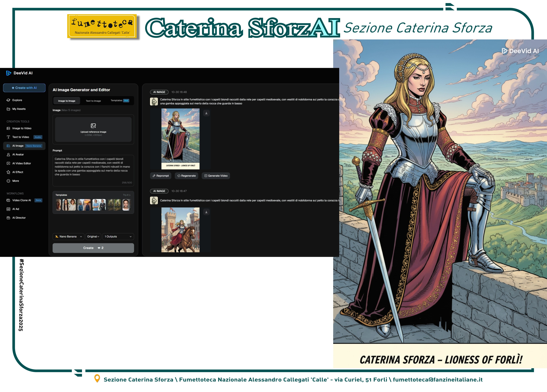Switch to the Text to Image tab
The height and width of the screenshot is (392, 547).
click(93, 101)
